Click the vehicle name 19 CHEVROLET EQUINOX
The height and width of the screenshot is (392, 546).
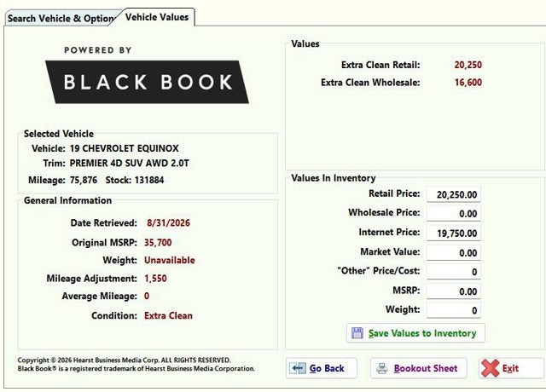coord(124,148)
